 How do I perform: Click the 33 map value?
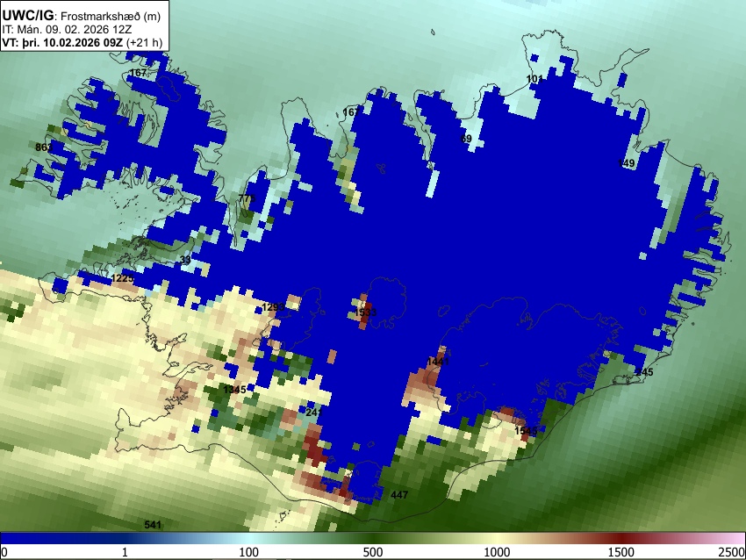(185, 260)
